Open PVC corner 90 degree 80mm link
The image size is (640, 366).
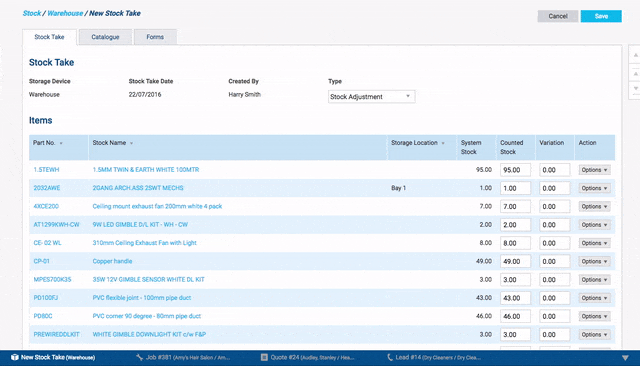click(147, 317)
